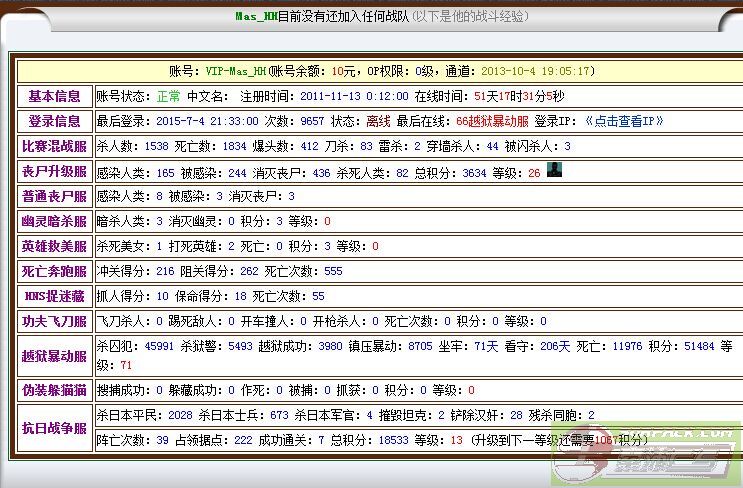Click the 普通丧尸服 category label
743x488 pixels.
pos(54,197)
